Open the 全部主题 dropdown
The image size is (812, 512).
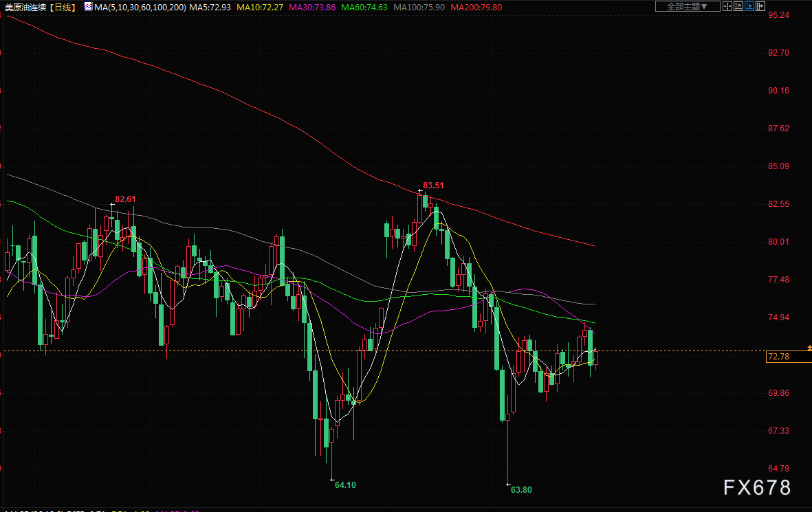click(x=688, y=6)
